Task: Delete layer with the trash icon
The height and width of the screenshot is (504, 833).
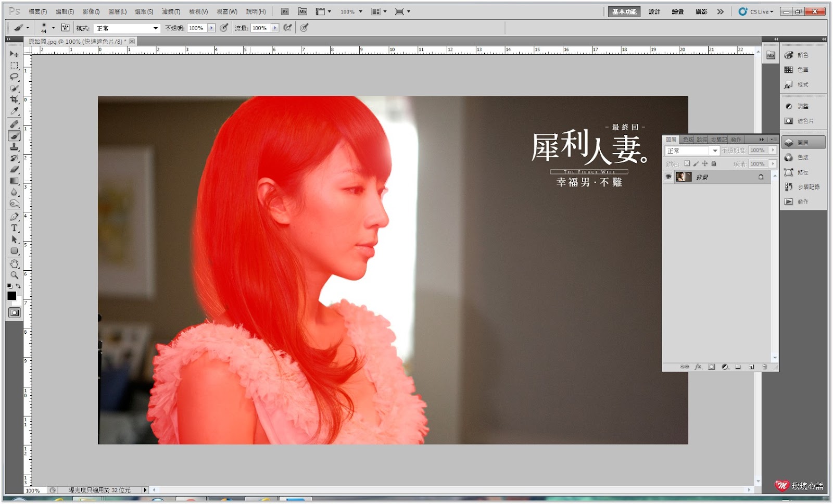Action: click(765, 367)
